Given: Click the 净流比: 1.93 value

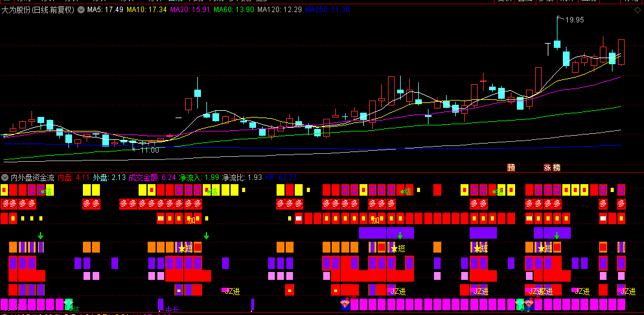Looking at the screenshot, I should (x=242, y=177).
